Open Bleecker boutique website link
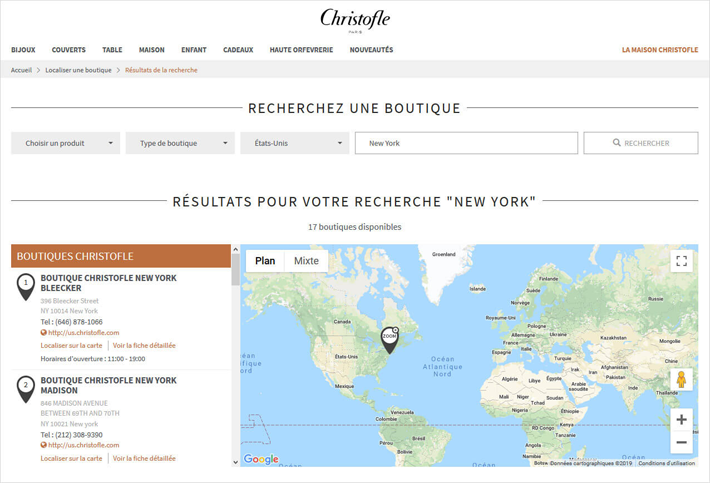This screenshot has height=483, width=710. click(x=84, y=333)
